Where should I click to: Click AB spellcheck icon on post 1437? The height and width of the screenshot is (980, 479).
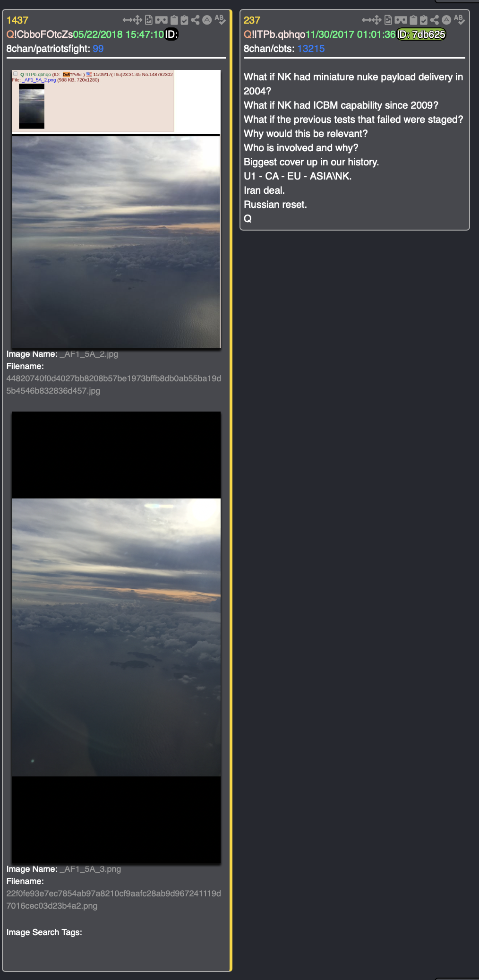tap(220, 20)
